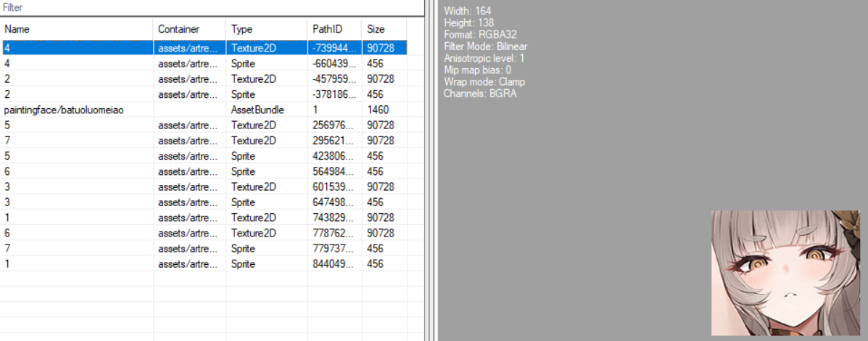Sort assets by PathID column header
The width and height of the screenshot is (868, 341).
(333, 29)
